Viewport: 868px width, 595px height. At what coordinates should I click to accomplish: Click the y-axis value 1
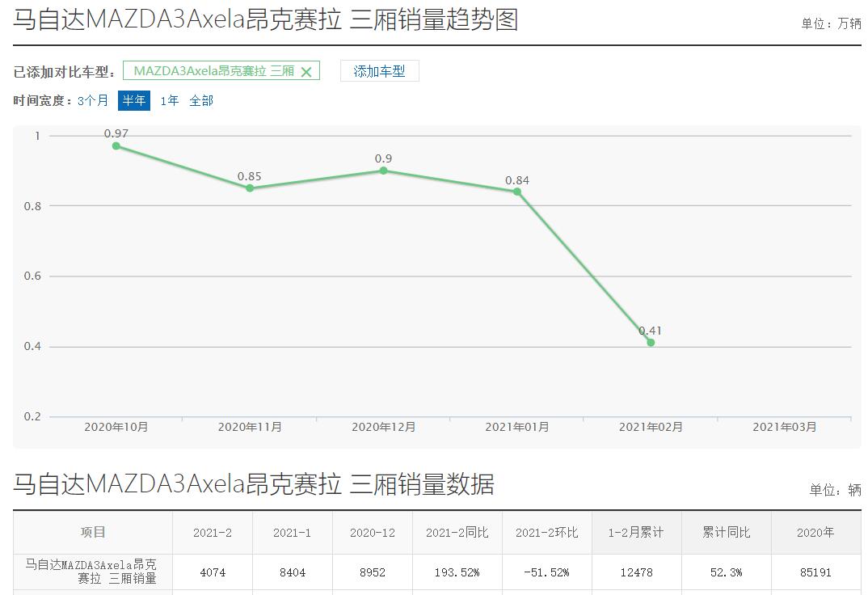(38, 136)
